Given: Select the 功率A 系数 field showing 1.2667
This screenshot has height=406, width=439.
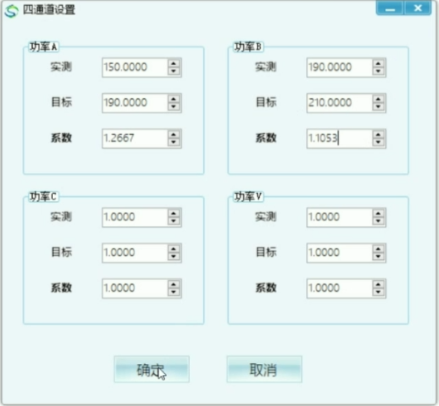Looking at the screenshot, I should pyautogui.click(x=135, y=138).
